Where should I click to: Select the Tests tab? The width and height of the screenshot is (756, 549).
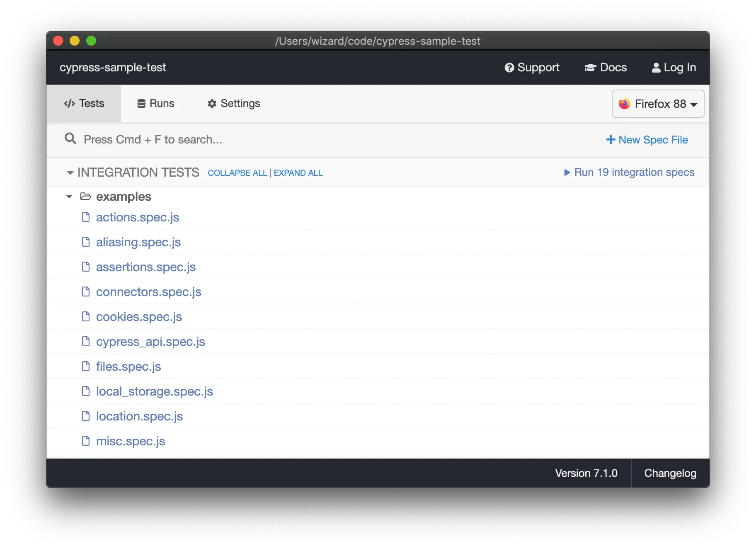point(84,104)
